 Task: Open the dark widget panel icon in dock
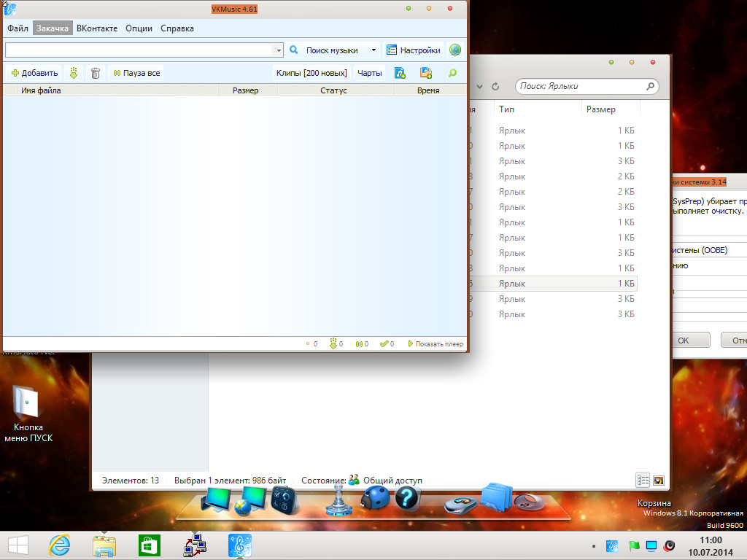pos(285,500)
